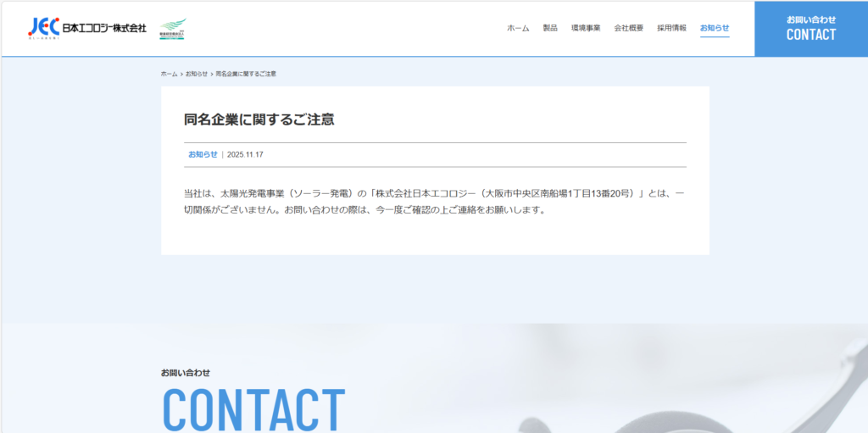Click the green certification badge beside the logo
The height and width of the screenshot is (433, 868).
click(173, 29)
